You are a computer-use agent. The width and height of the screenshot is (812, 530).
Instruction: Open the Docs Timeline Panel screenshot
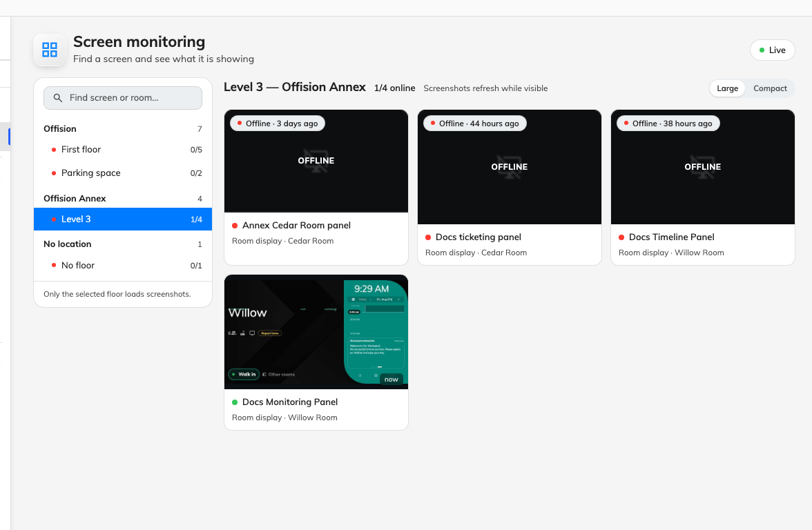[x=703, y=167]
